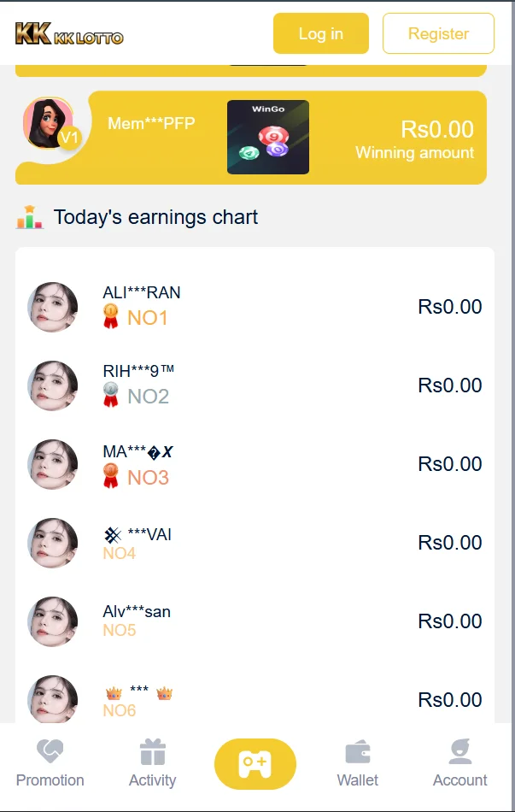Click the silver NO2 medal icon
This screenshot has height=812, width=515.
(110, 396)
